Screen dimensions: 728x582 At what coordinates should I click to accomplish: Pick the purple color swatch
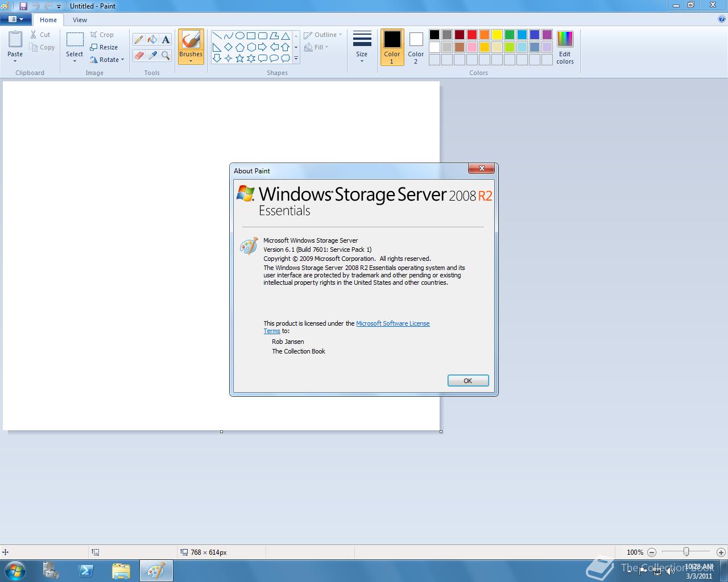coord(547,35)
